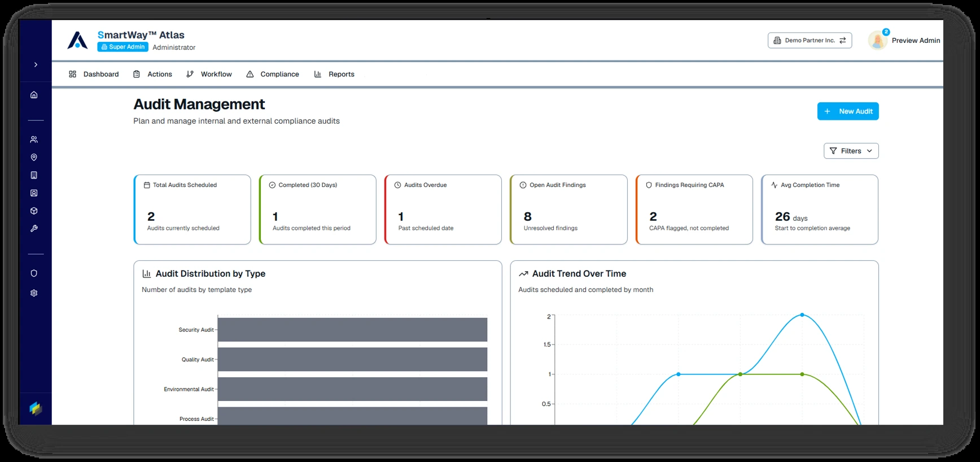Click the trend icon beside Audit Trend

coord(523,273)
